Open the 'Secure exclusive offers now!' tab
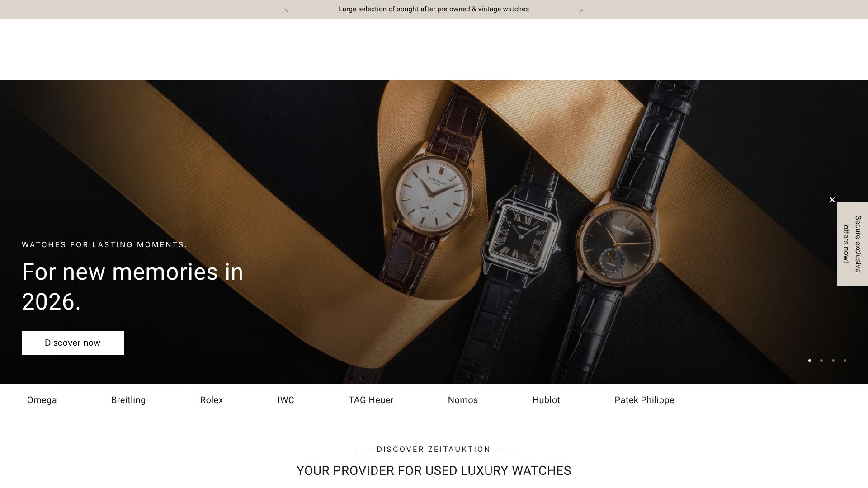This screenshot has width=868, height=488. pyautogui.click(x=852, y=244)
